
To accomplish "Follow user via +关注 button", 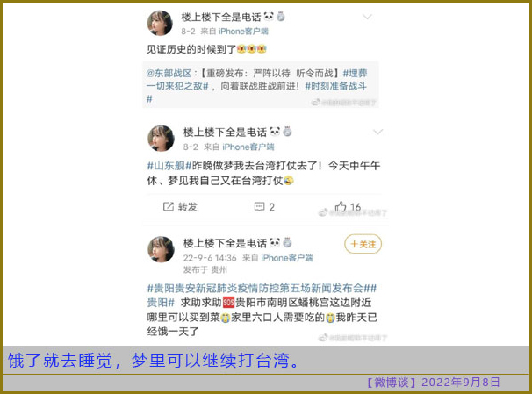I will [363, 244].
